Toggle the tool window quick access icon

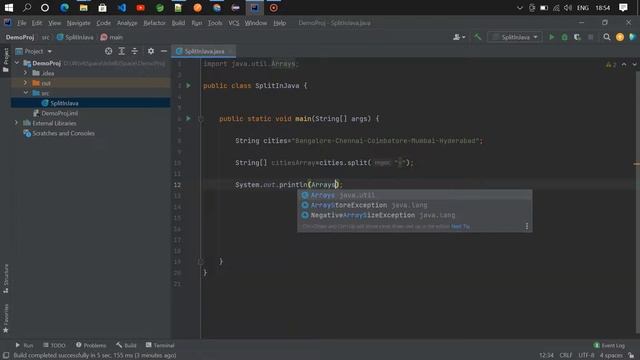(x=6, y=355)
